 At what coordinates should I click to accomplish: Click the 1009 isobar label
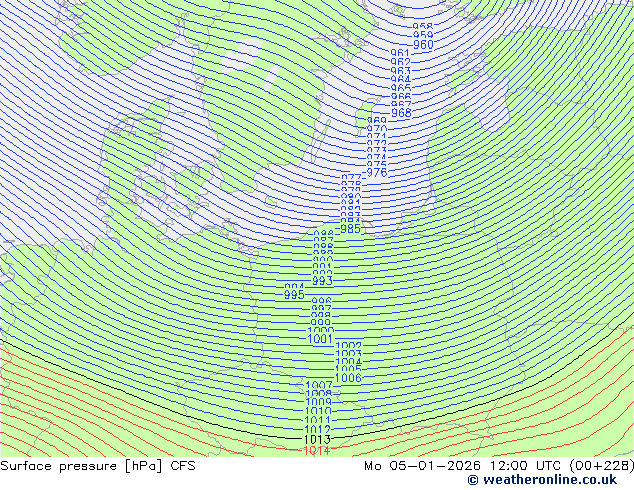coord(319,402)
